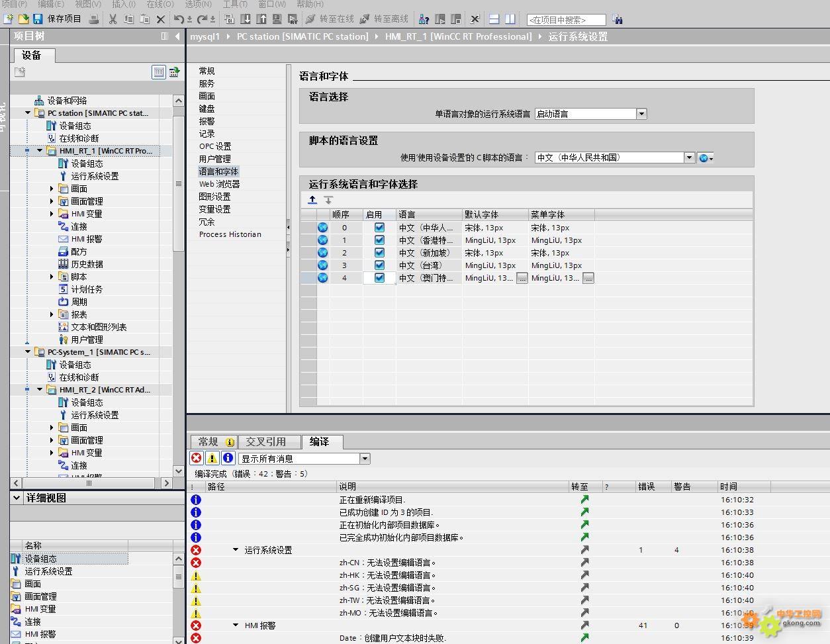
Task: Click the new project icon in toolbar
Action: pos(9,19)
